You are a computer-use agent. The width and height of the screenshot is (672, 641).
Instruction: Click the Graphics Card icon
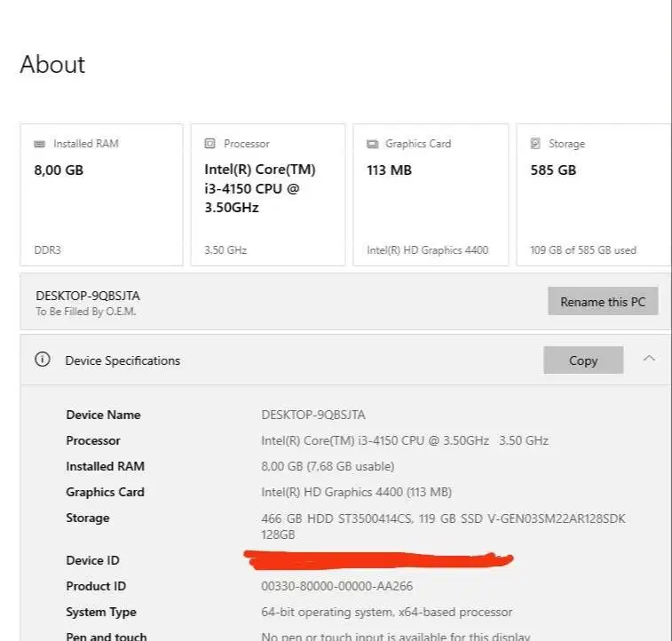tap(373, 144)
